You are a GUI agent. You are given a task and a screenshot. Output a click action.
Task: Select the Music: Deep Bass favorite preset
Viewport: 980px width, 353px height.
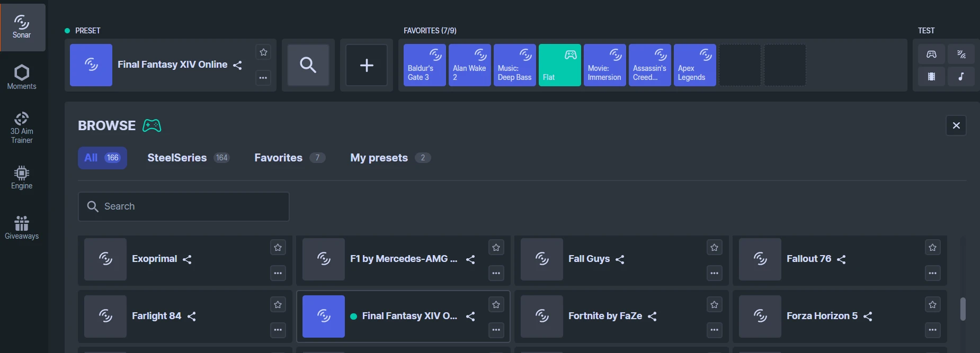515,65
